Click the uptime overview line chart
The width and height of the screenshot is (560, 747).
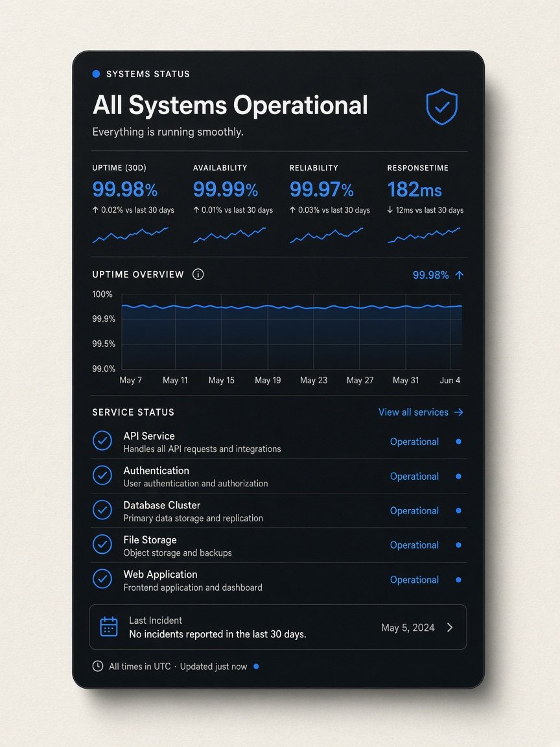click(292, 331)
